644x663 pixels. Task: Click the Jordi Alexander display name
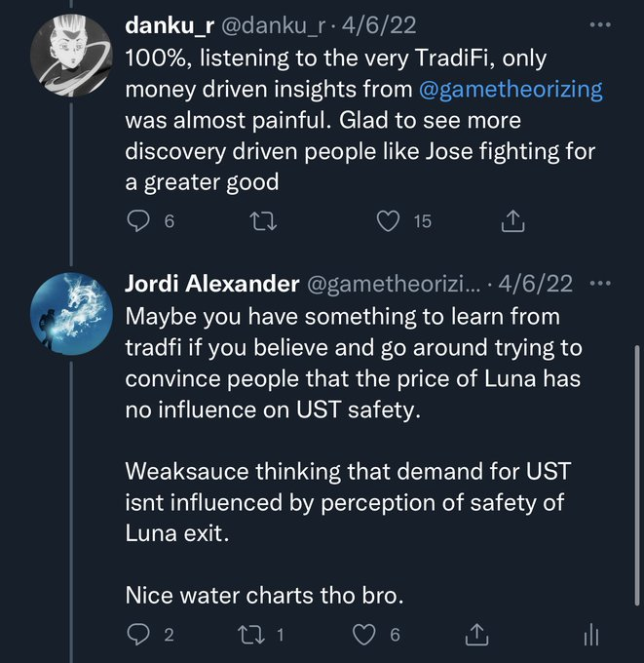tap(212, 284)
